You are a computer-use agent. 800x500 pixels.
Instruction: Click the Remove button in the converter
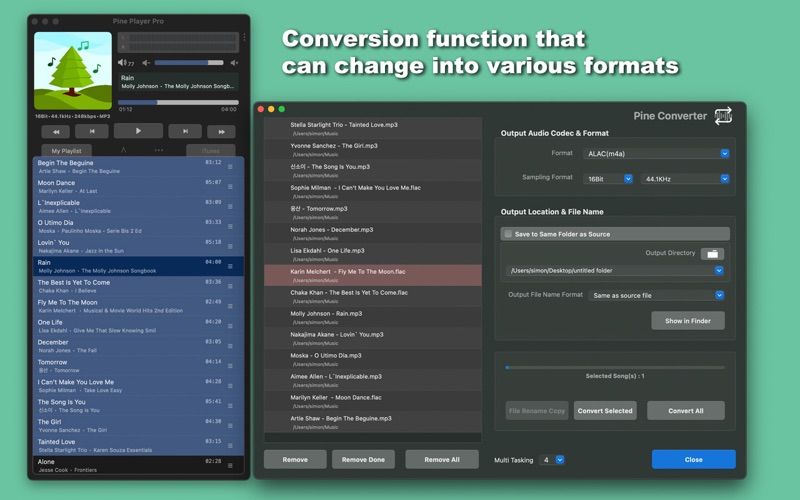tap(295, 459)
